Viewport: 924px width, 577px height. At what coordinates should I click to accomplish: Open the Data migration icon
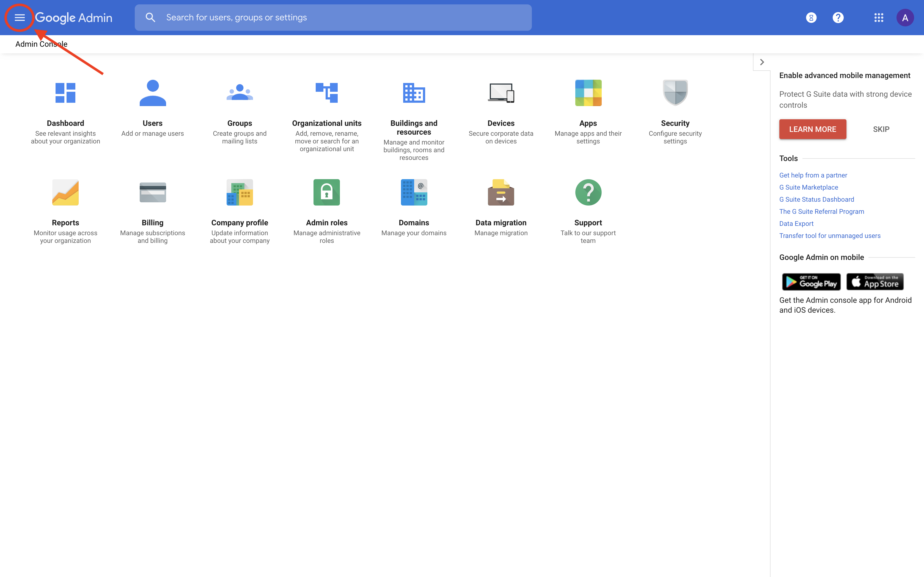tap(501, 192)
